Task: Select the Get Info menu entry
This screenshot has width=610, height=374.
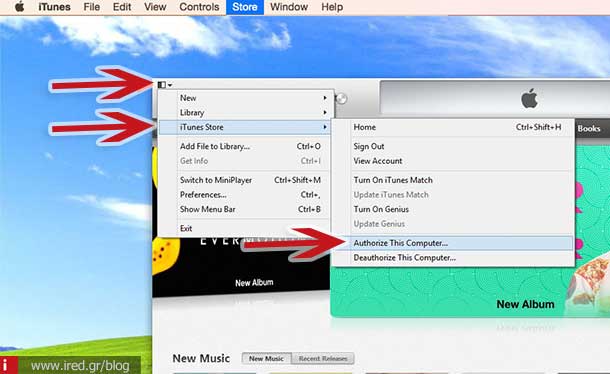Action: (245, 161)
